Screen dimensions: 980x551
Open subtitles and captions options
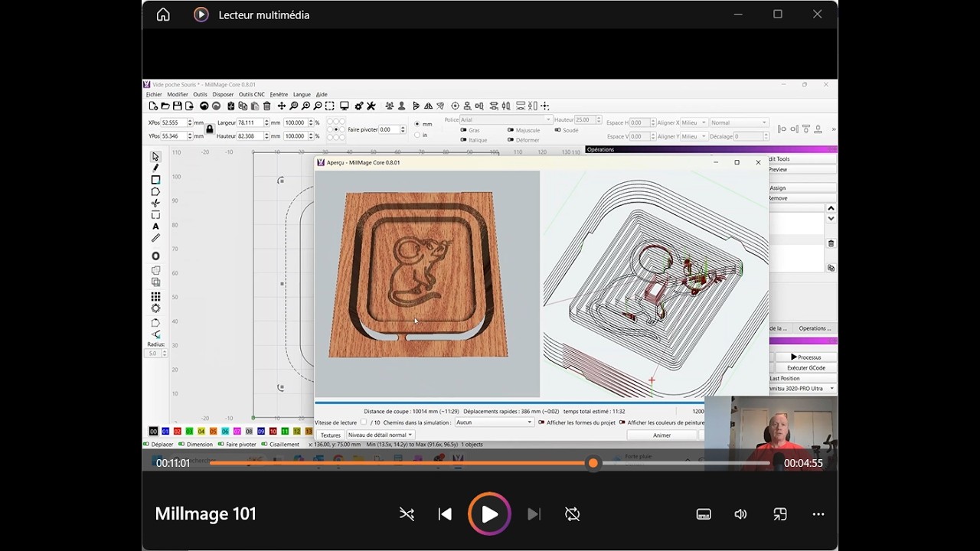(704, 514)
